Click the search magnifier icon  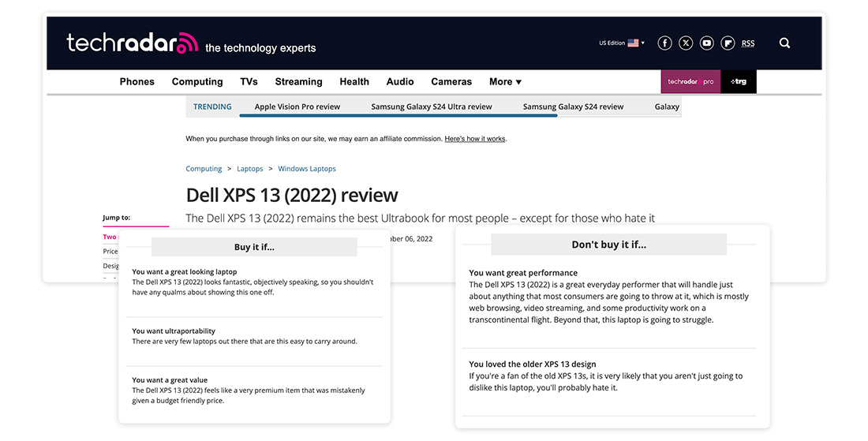(784, 43)
